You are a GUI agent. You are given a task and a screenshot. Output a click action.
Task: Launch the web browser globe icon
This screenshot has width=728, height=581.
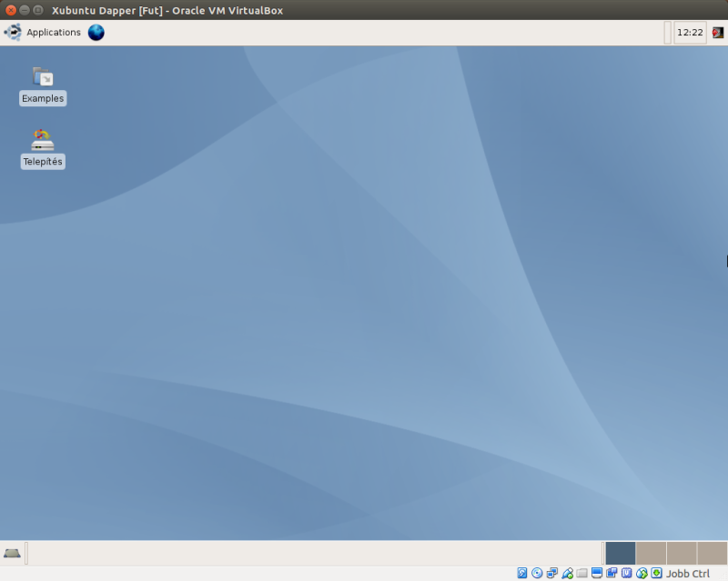pyautogui.click(x=96, y=33)
